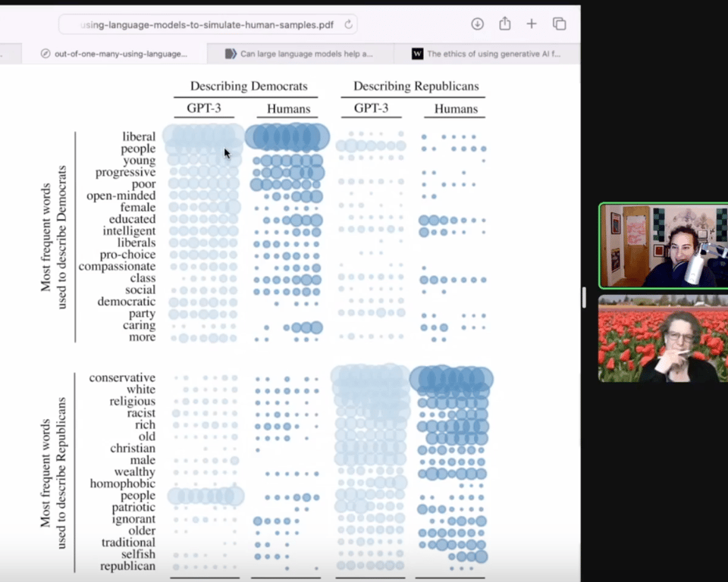The width and height of the screenshot is (728, 582).
Task: Click the word "liberal" in the chart
Action: [x=139, y=136]
